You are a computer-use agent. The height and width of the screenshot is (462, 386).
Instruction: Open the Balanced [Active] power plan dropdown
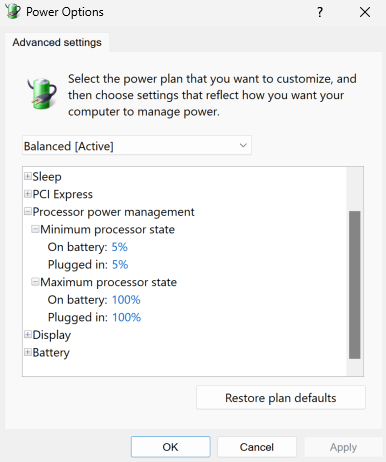click(x=137, y=145)
